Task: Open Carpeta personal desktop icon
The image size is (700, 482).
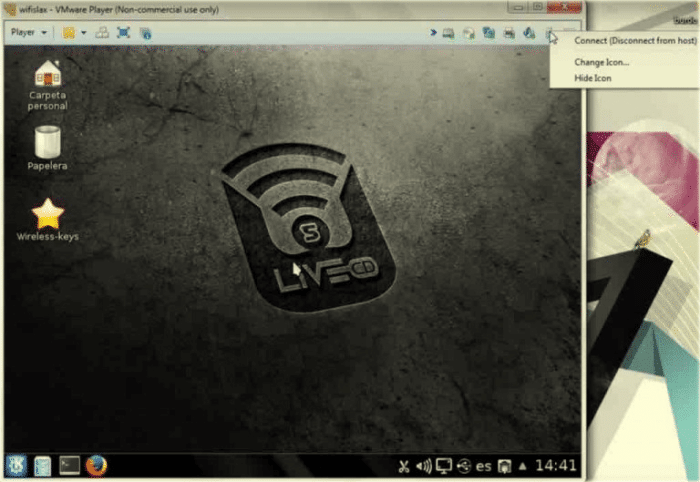Action: [47, 85]
